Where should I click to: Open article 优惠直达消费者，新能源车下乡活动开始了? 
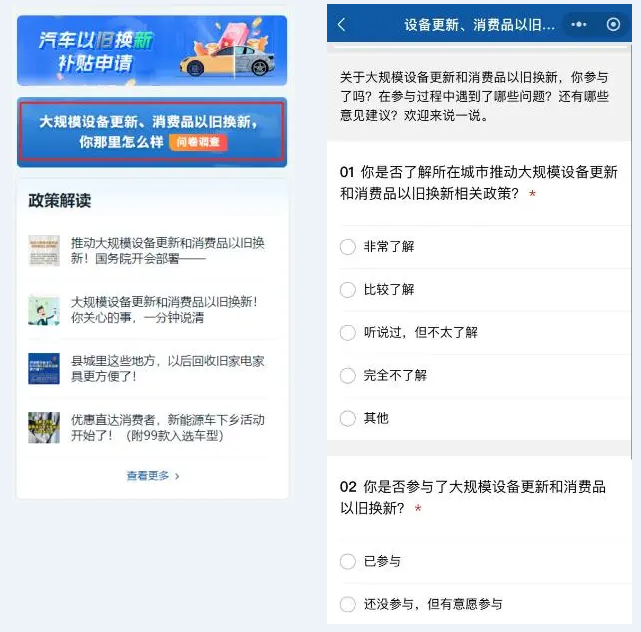tap(168, 428)
